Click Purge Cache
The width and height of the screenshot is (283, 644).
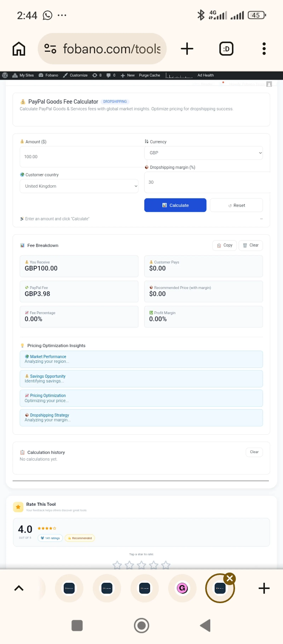[149, 75]
